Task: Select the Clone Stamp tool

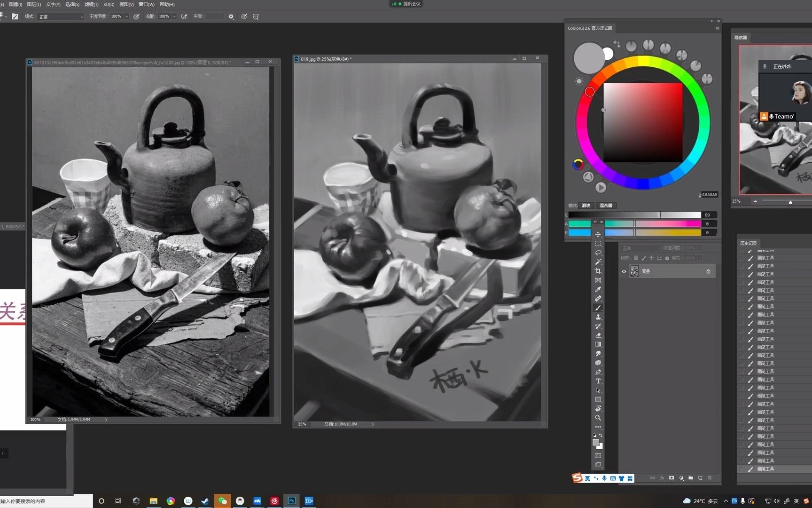Action: pos(598,317)
